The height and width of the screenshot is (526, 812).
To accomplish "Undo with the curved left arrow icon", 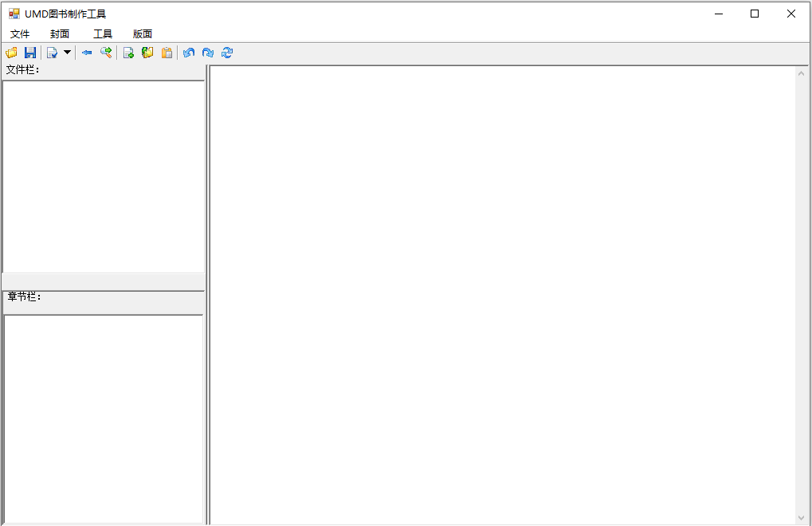I will tap(189, 53).
